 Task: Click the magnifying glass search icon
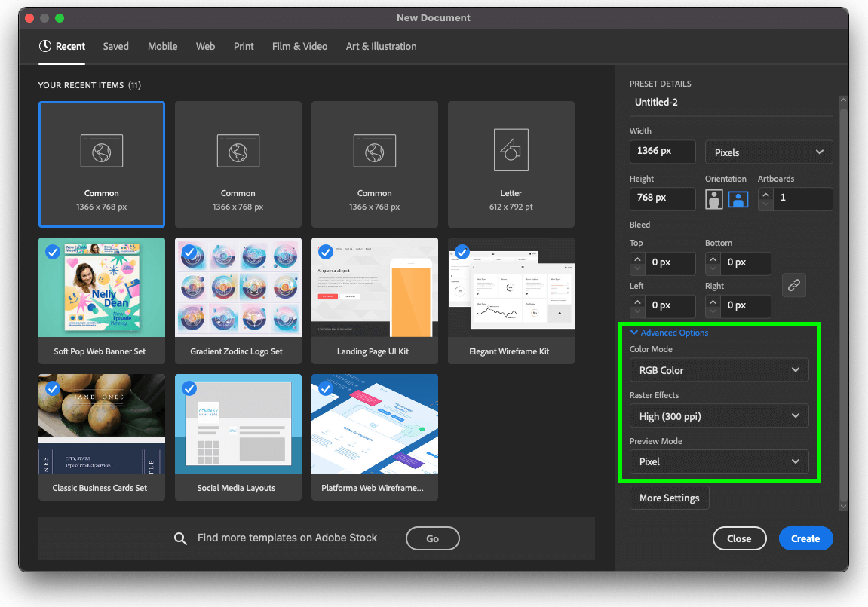point(180,538)
